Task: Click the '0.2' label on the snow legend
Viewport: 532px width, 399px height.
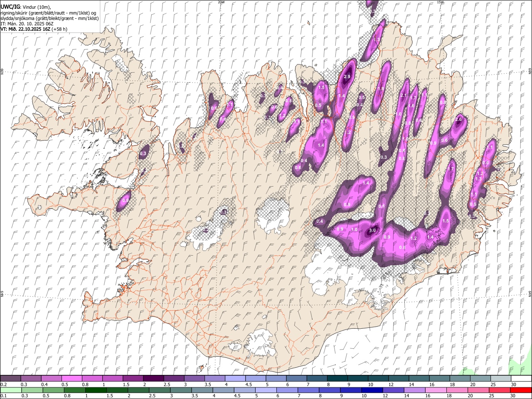Action: click(x=3, y=384)
